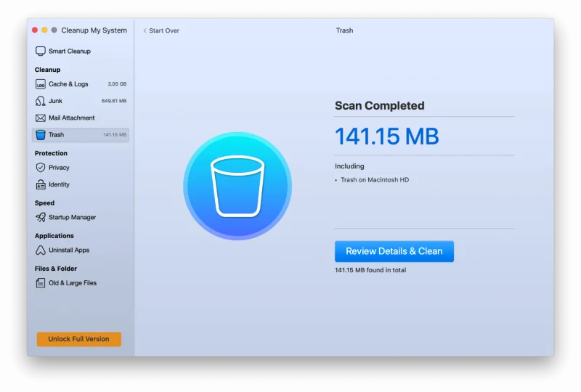The height and width of the screenshot is (392, 581).
Task: Click the Cleanup My System window title
Action: (x=94, y=30)
